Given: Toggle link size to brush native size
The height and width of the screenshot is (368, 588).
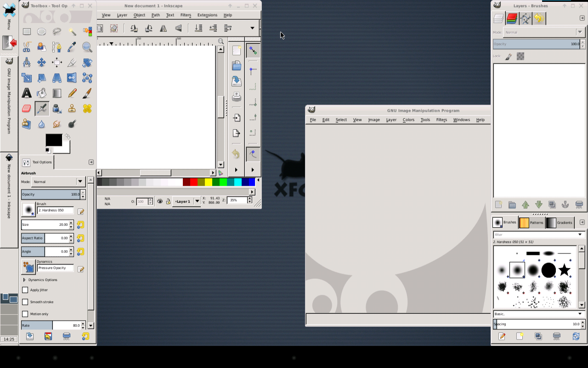Looking at the screenshot, I should (80, 225).
